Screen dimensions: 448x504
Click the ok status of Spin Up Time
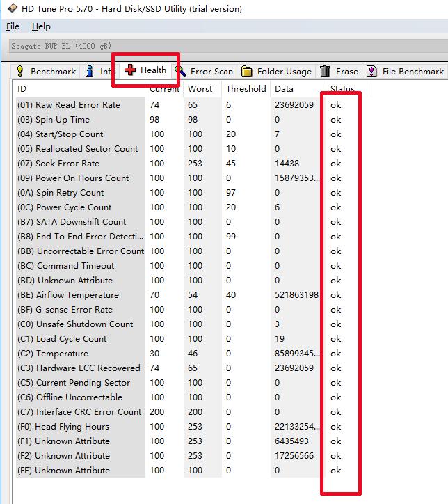(x=336, y=120)
